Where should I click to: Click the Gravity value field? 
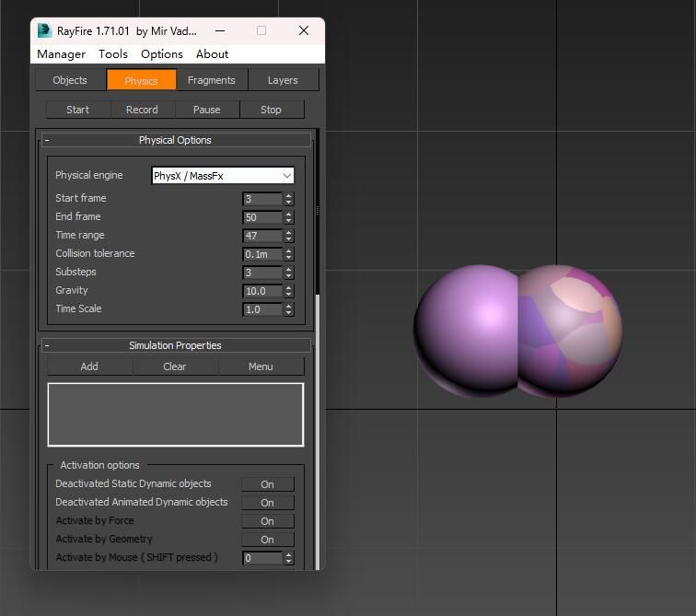click(262, 291)
